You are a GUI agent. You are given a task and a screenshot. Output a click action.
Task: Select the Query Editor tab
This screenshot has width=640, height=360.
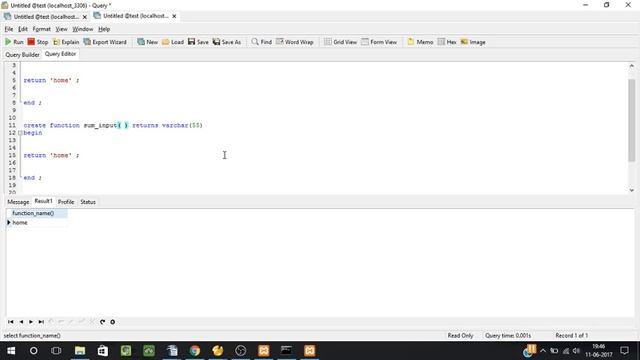60,54
